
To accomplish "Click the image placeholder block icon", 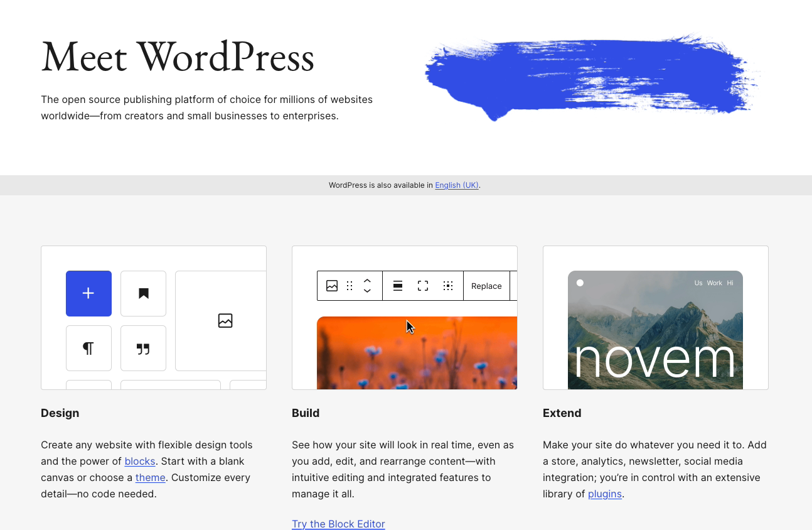I will tap(225, 321).
